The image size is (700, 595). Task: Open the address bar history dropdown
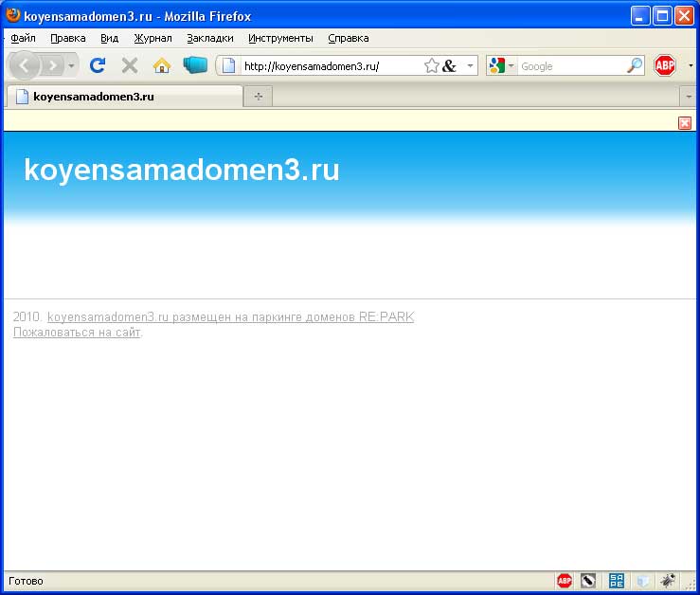click(x=470, y=66)
